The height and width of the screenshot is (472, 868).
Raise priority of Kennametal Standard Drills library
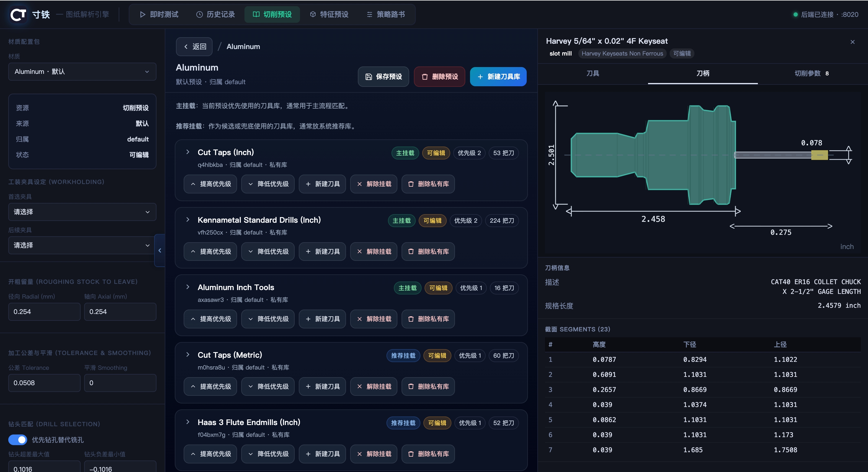(x=210, y=252)
